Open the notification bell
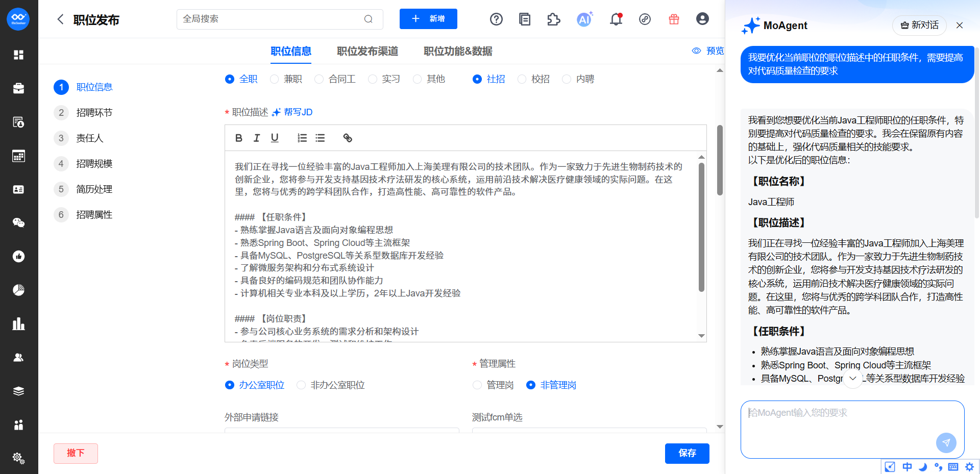The image size is (980, 474). [x=616, y=19]
